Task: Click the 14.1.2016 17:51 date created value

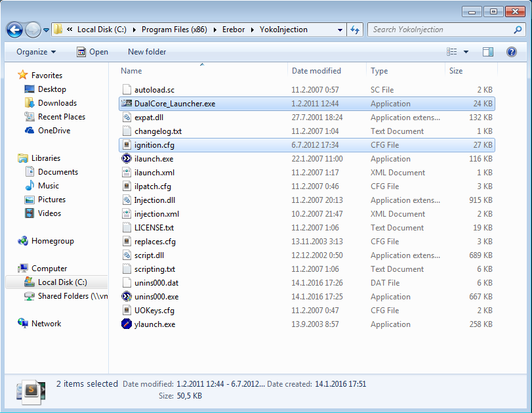Action: pos(340,384)
